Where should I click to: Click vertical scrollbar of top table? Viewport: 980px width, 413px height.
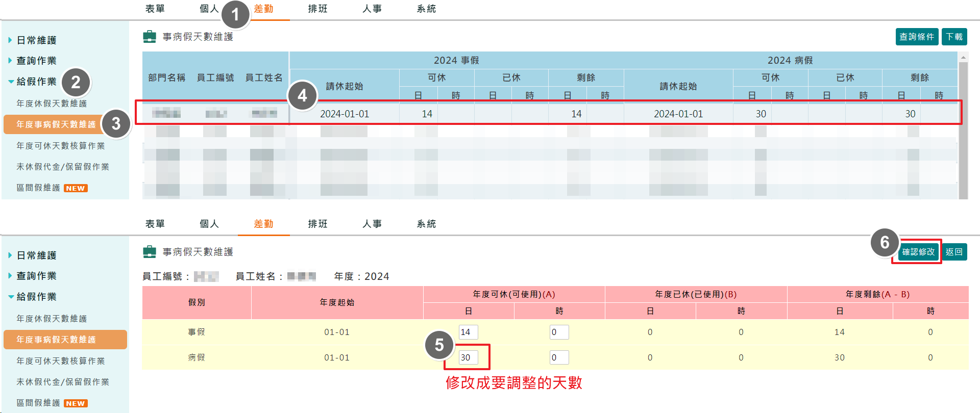click(x=963, y=130)
